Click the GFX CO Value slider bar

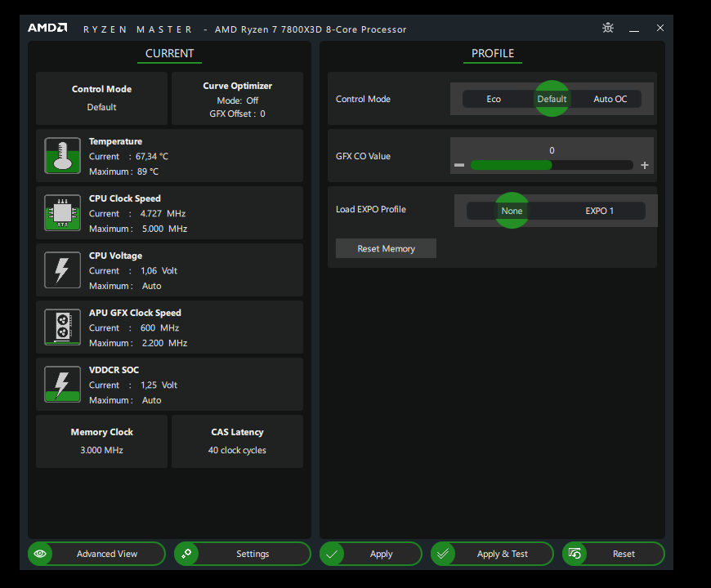click(552, 165)
